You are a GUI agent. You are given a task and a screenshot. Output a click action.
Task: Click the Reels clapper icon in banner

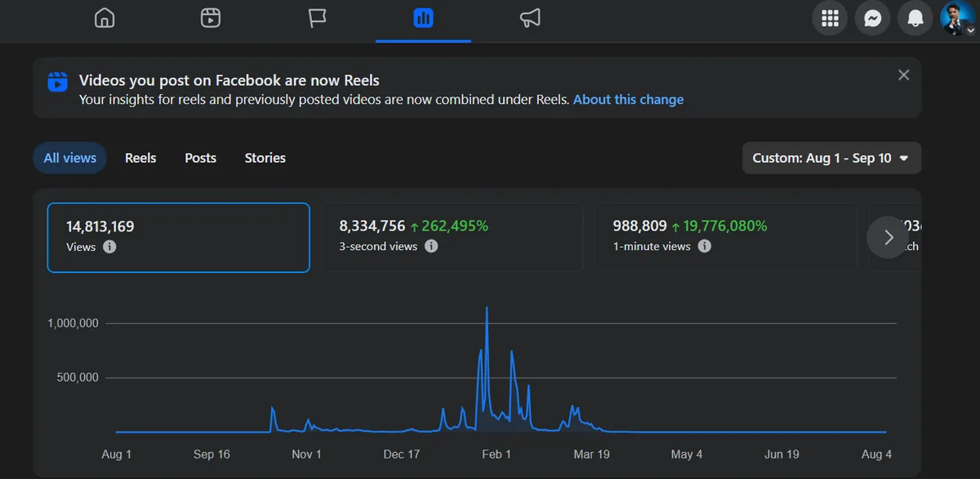pos(57,82)
